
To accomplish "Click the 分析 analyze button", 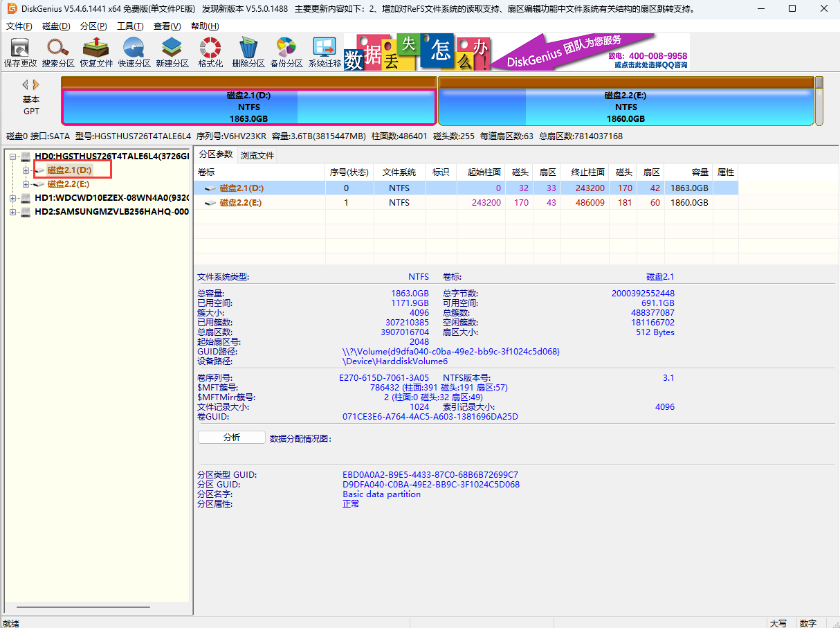I will pos(231,437).
